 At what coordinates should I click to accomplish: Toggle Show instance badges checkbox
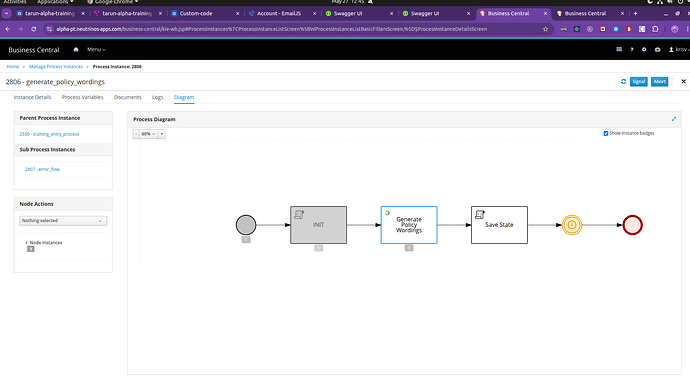click(x=606, y=133)
